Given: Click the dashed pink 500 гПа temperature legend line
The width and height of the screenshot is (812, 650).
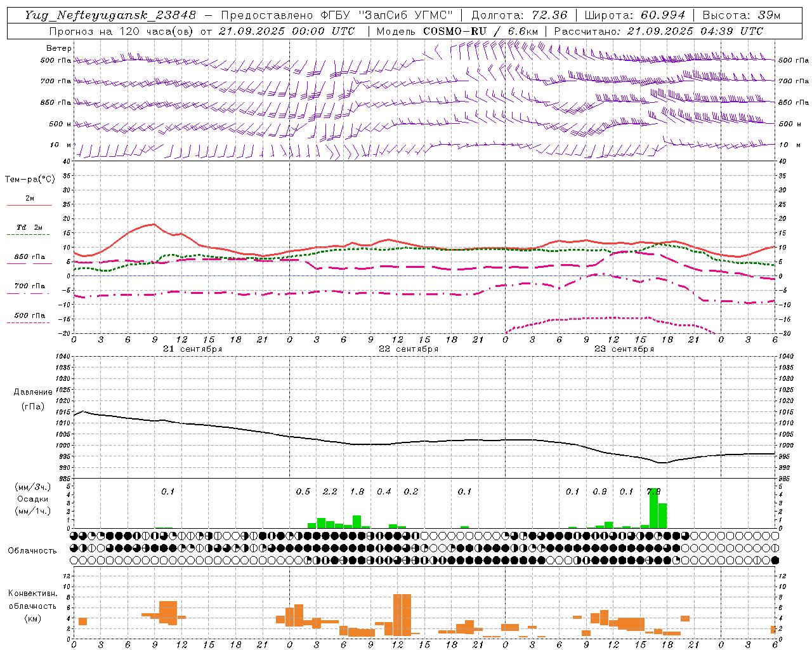Looking at the screenshot, I should point(29,322).
